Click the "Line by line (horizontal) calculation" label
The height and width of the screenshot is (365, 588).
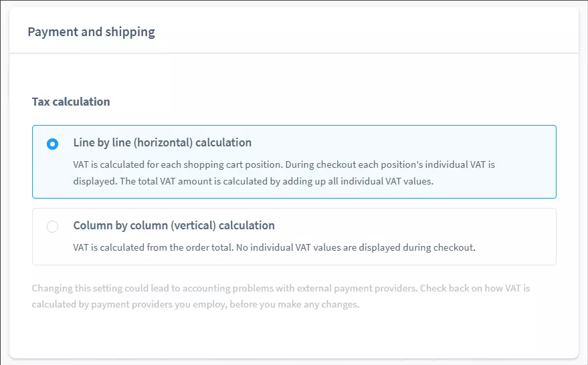pyautogui.click(x=162, y=143)
